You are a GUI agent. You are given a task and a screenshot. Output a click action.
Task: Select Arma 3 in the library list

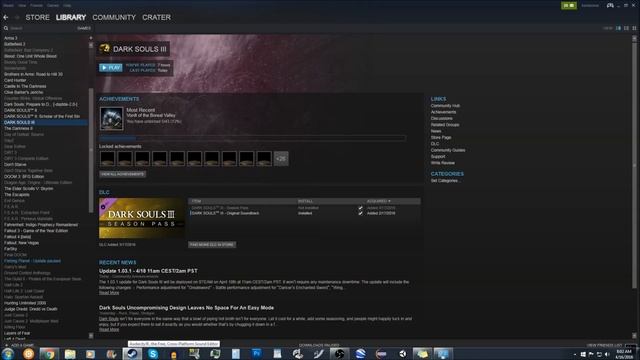(11, 38)
